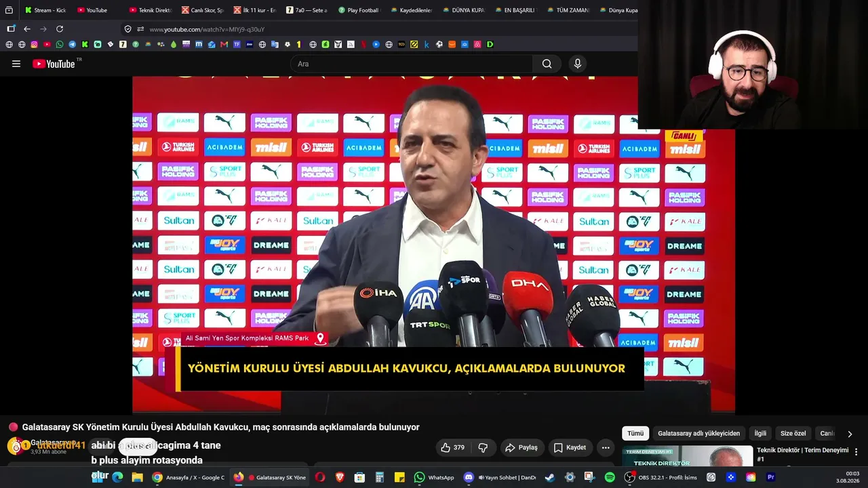Go back with the browser back arrow

pyautogui.click(x=27, y=29)
